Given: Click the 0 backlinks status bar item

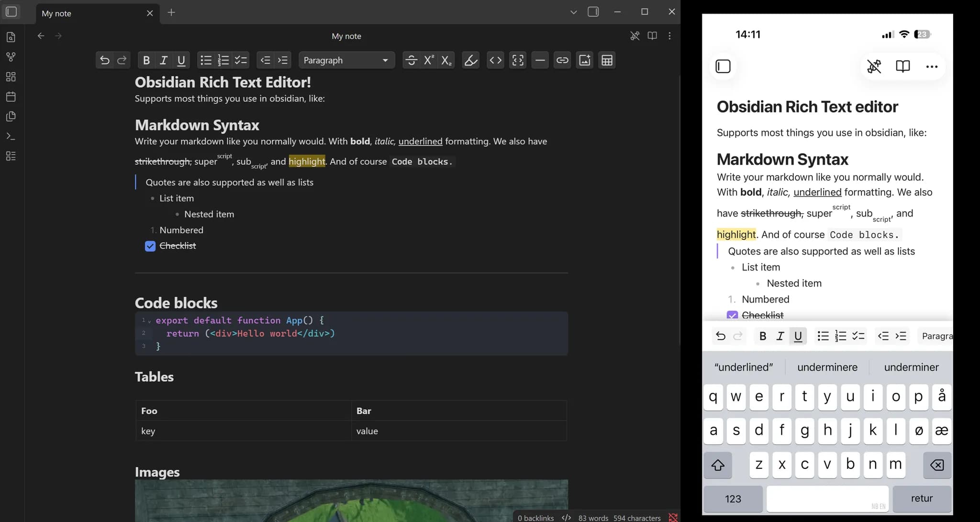Looking at the screenshot, I should (x=536, y=518).
